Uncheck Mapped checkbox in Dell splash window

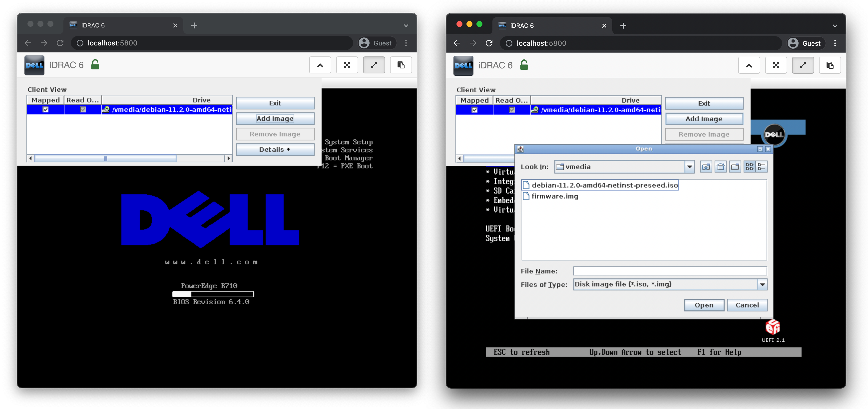(45, 110)
